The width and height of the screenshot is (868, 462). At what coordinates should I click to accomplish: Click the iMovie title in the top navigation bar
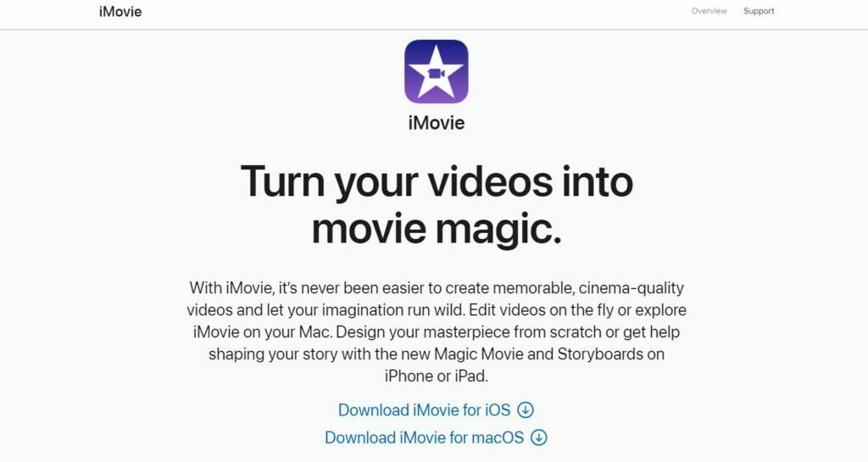coord(120,12)
